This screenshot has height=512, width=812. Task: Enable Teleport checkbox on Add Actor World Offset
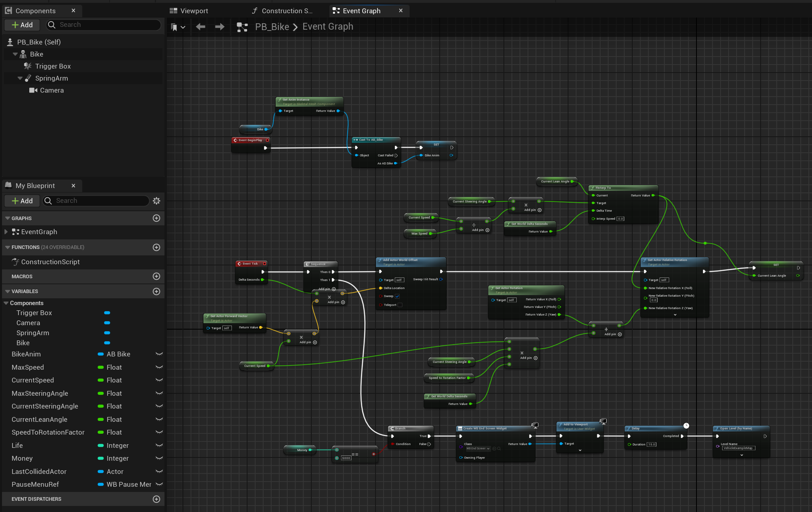400,305
